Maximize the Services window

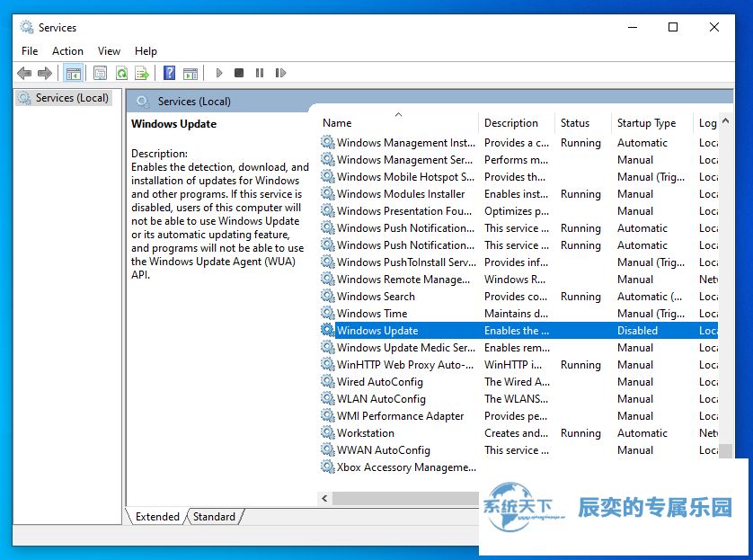[673, 27]
